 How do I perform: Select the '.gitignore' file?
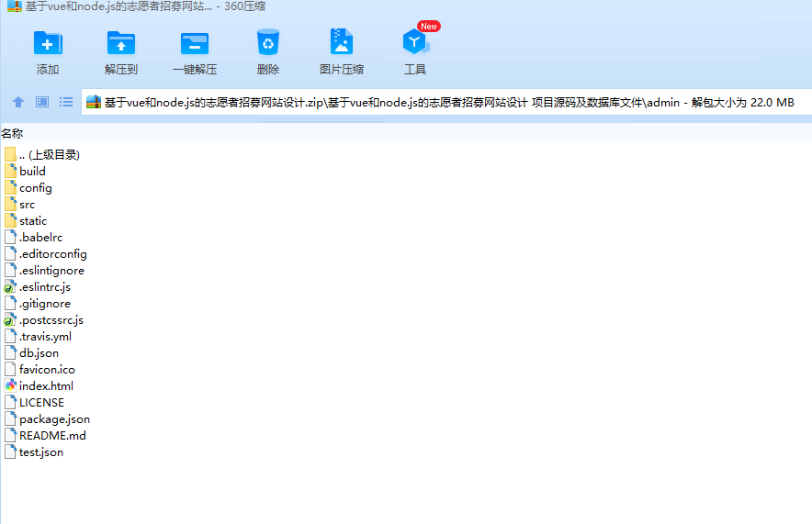(x=45, y=304)
